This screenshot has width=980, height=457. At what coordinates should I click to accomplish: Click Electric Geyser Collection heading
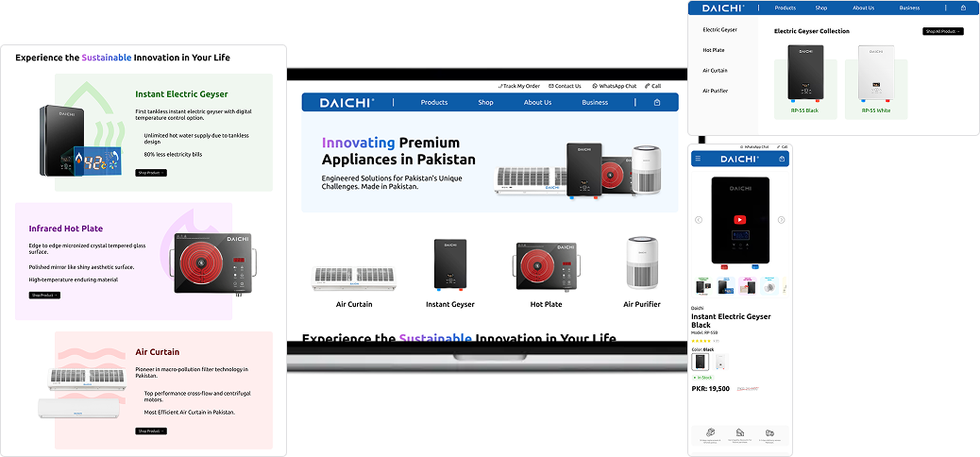[x=812, y=31]
